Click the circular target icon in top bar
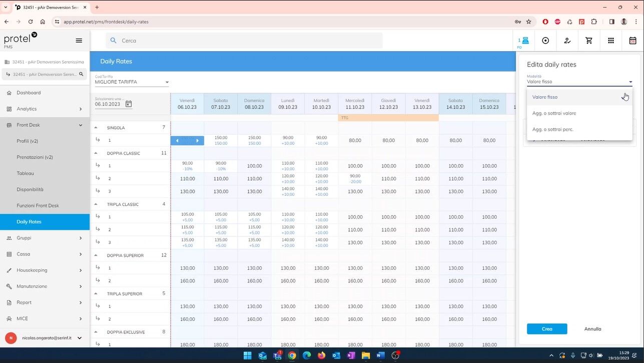This screenshot has width=644, height=363. pyautogui.click(x=545, y=41)
